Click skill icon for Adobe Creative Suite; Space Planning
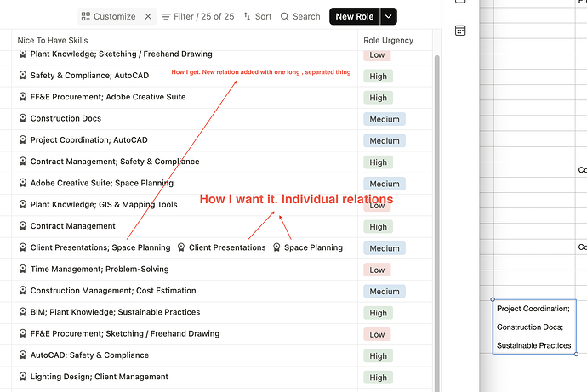 pyautogui.click(x=23, y=183)
